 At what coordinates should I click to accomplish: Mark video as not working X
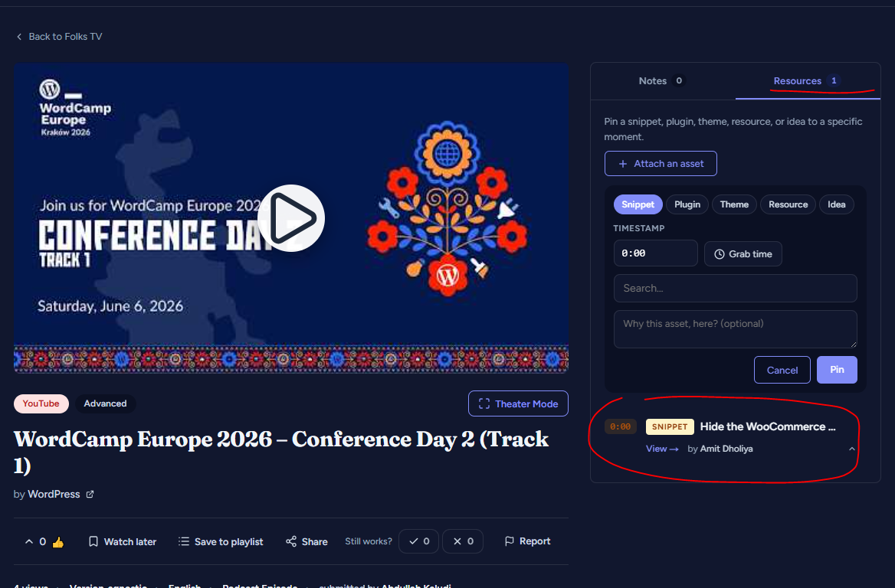coord(462,541)
